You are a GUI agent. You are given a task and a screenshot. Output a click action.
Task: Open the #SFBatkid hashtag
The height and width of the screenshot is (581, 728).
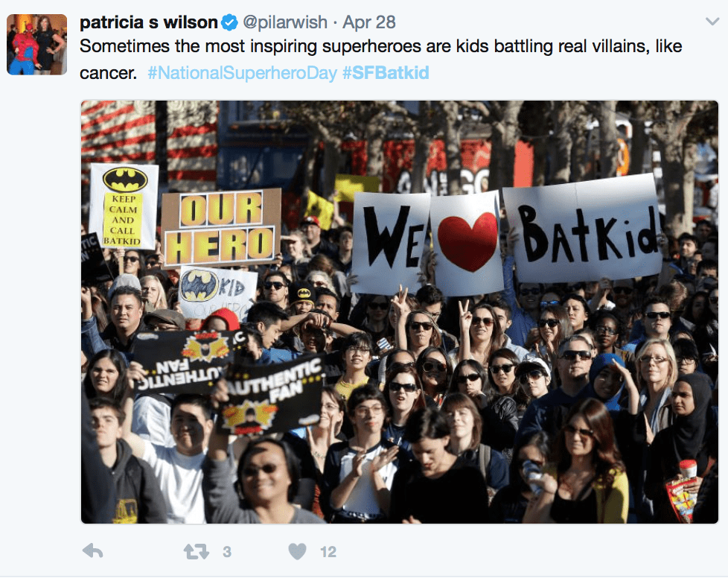386,73
